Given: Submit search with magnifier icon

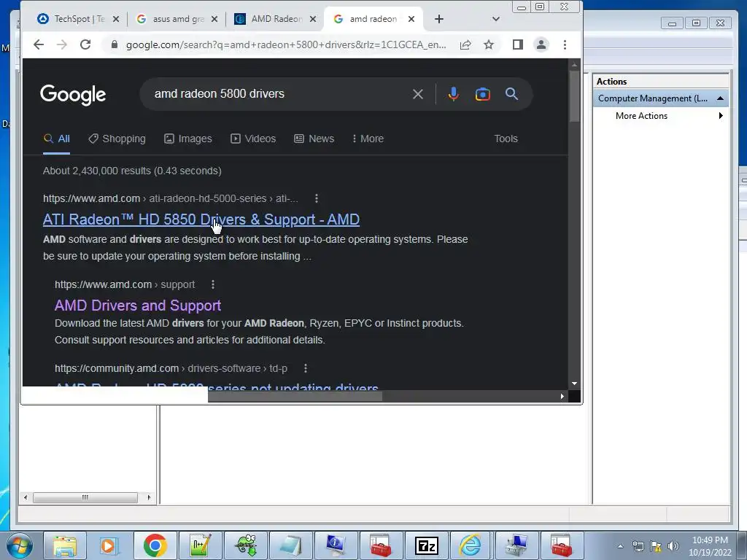Looking at the screenshot, I should (x=511, y=94).
